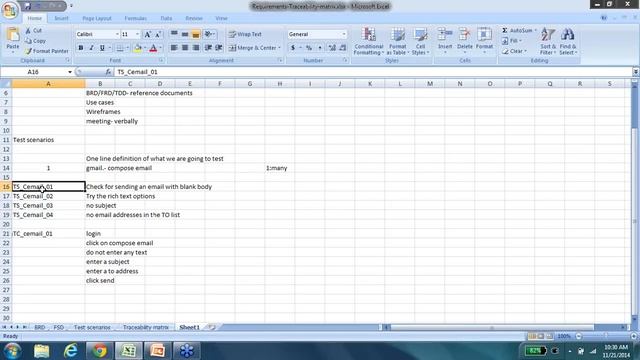Image resolution: width=640 pixels, height=360 pixels.
Task: Center text horizontally
Action: pos(185,48)
